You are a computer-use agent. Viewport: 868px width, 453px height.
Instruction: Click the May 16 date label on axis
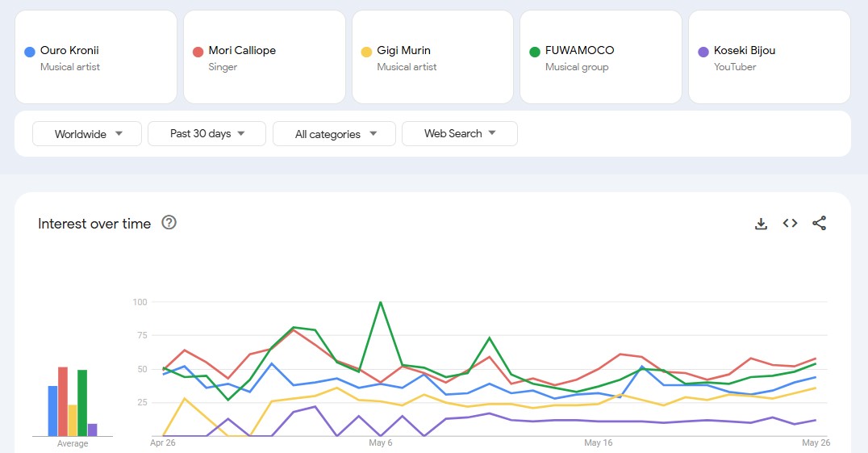point(599,443)
